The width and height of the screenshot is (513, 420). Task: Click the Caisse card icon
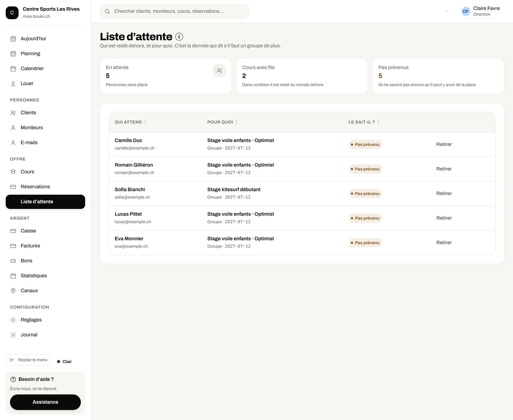pos(13,231)
